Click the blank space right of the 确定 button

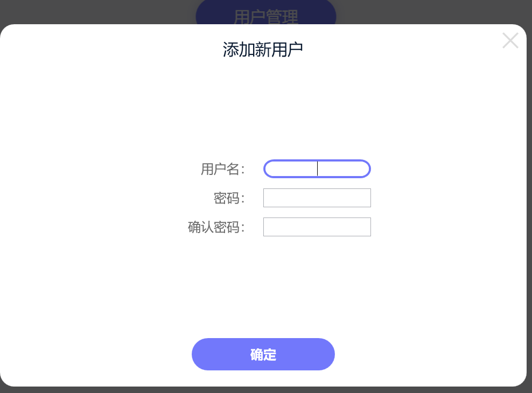click(430, 354)
